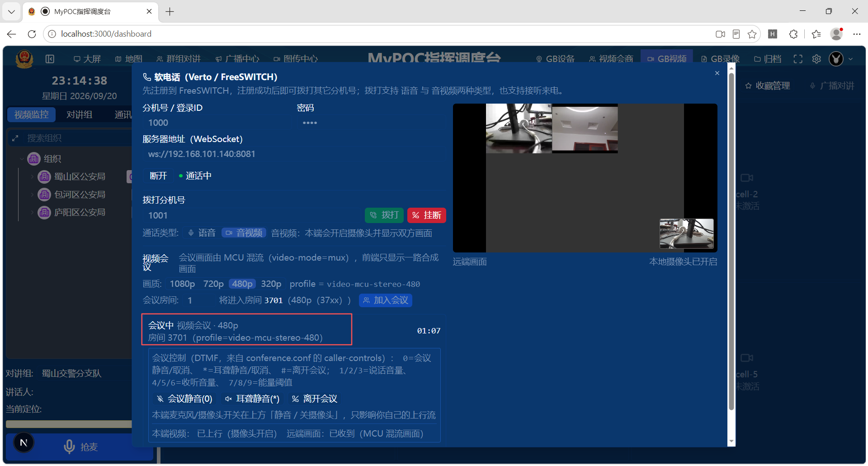Edit the 会议房间 room number field
Screen dimensions: 868x466
coord(199,300)
